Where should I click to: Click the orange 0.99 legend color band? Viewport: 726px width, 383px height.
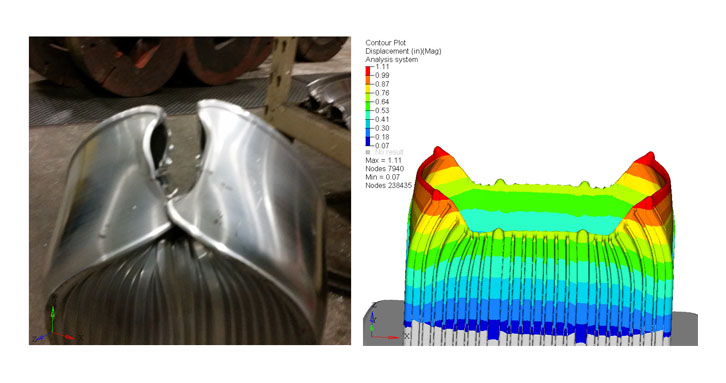[x=369, y=80]
